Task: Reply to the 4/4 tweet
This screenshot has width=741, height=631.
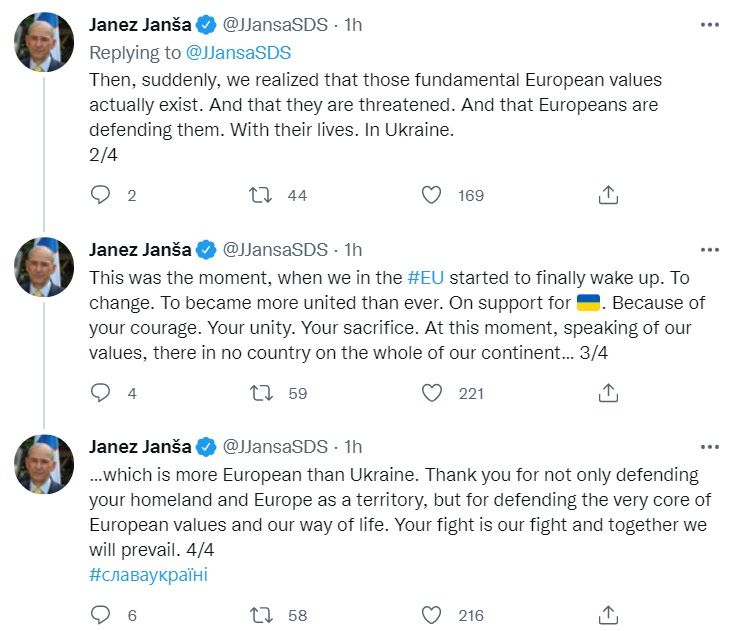Action: (x=100, y=615)
